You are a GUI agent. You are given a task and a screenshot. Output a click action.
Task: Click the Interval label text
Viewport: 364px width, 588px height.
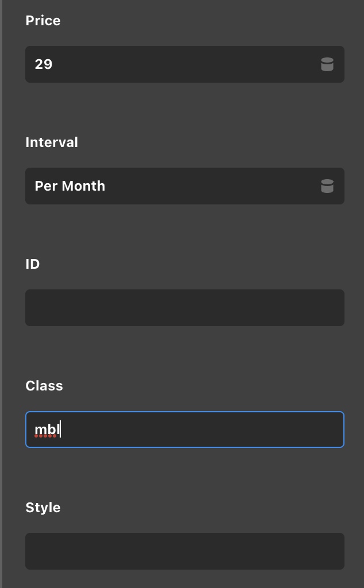click(52, 142)
